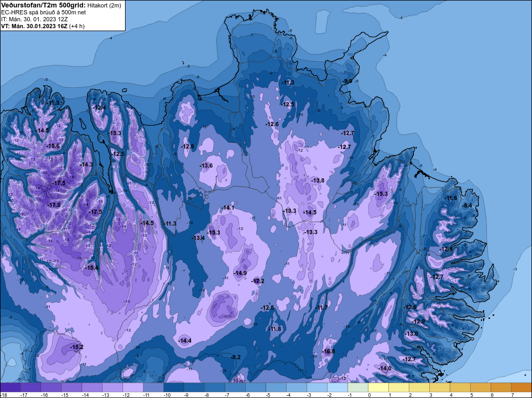Screen dimensions: 532x398
Task: Click the -13.4 temperature value on the map
Action: click(198, 237)
